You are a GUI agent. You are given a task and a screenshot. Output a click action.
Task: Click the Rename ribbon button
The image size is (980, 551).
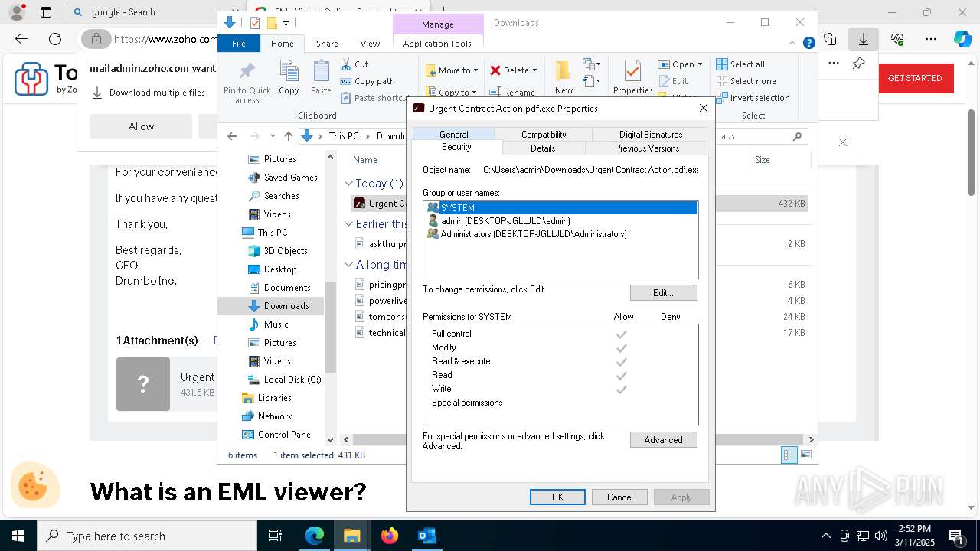(512, 93)
